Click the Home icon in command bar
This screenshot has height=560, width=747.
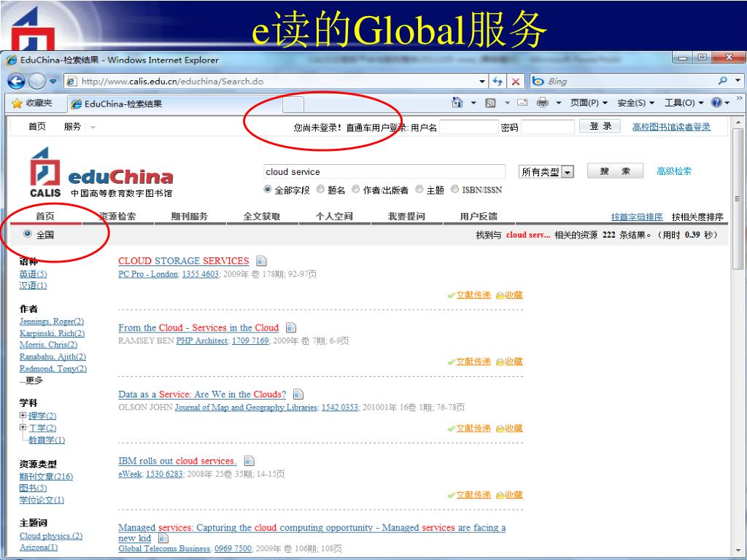click(457, 102)
